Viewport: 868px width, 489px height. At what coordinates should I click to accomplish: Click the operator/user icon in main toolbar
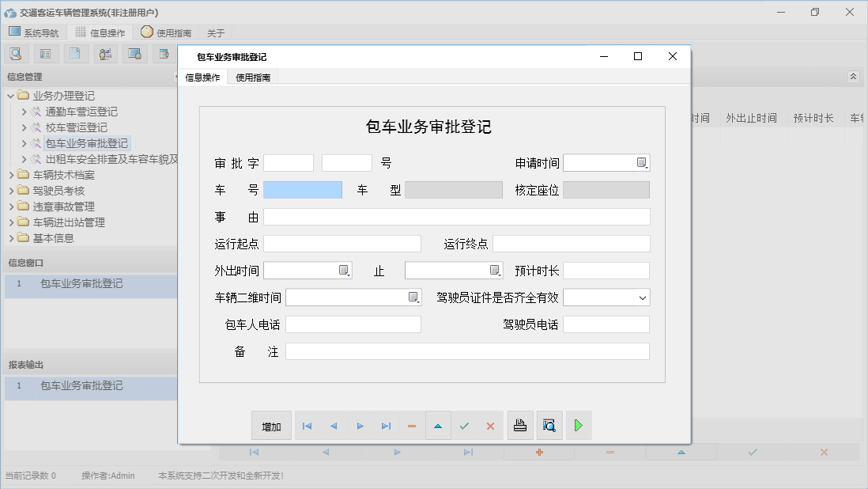click(x=104, y=53)
